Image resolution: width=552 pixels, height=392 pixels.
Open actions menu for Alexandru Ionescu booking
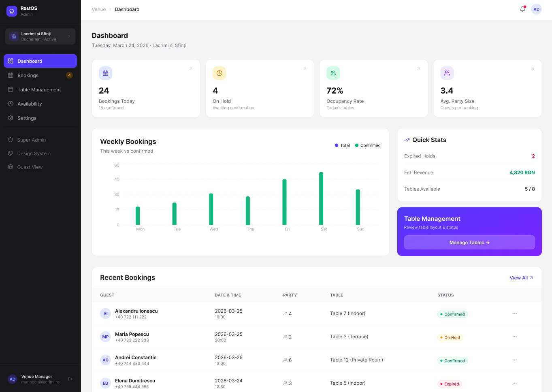[x=515, y=313]
